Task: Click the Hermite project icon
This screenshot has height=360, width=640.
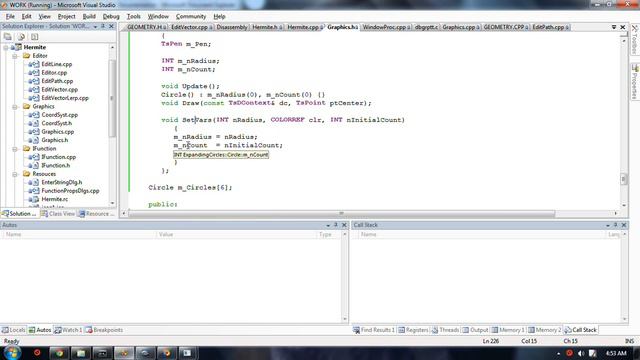Action: click(17, 47)
